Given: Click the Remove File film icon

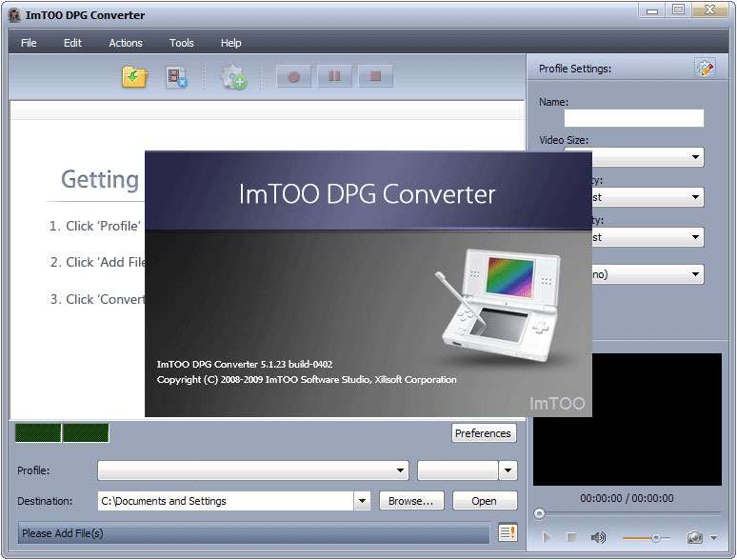Looking at the screenshot, I should (x=176, y=77).
